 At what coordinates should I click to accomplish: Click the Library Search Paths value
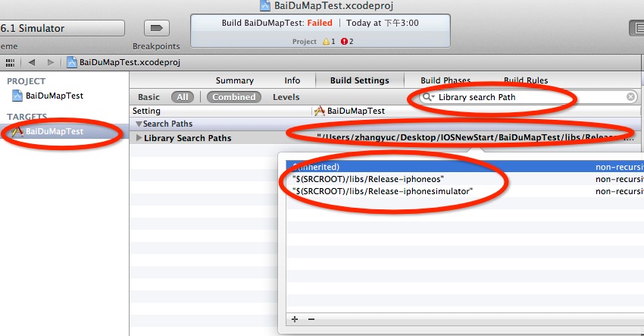click(475, 138)
